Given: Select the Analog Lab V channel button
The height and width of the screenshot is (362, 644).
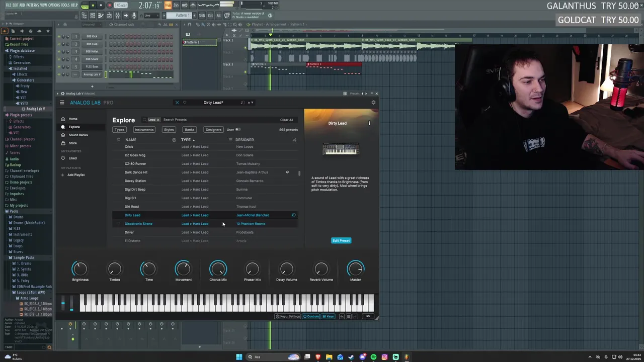Looking at the screenshot, I should click(92, 74).
